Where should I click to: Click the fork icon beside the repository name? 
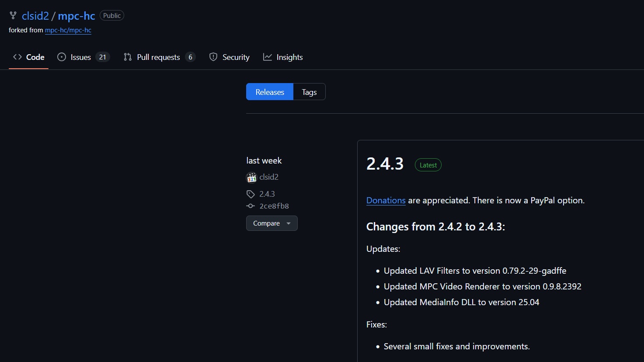point(13,16)
